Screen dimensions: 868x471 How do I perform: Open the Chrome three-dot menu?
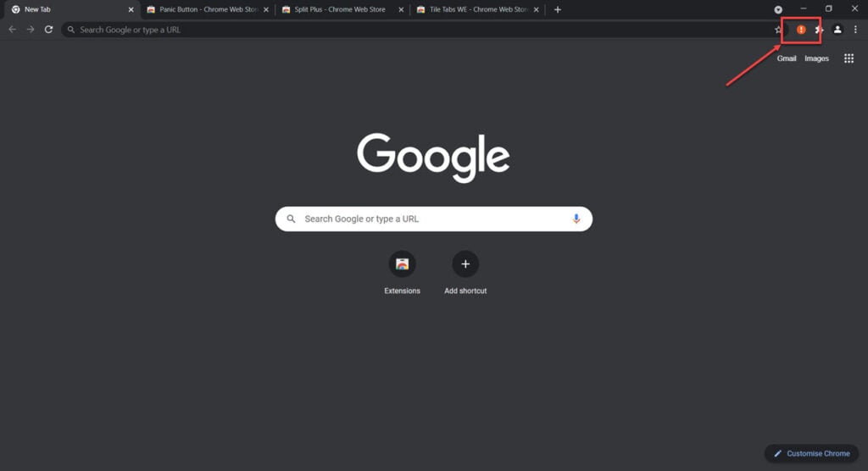855,30
